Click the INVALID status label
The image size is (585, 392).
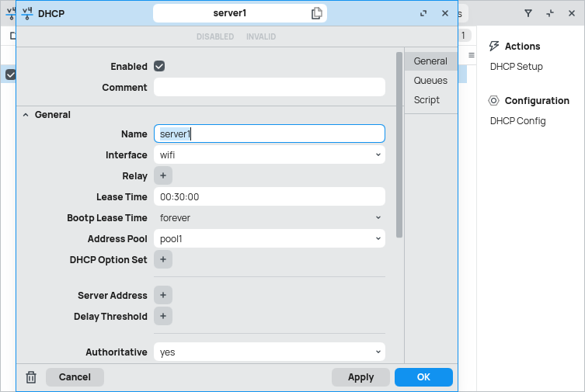(261, 36)
